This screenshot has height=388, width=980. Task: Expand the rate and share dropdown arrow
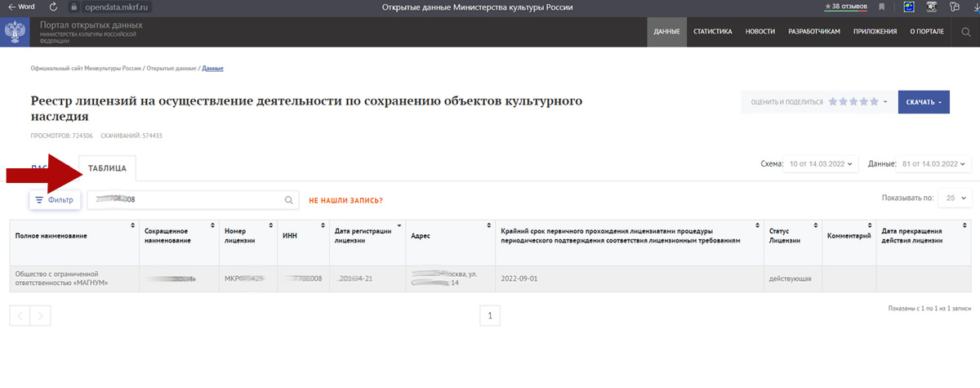click(x=885, y=102)
